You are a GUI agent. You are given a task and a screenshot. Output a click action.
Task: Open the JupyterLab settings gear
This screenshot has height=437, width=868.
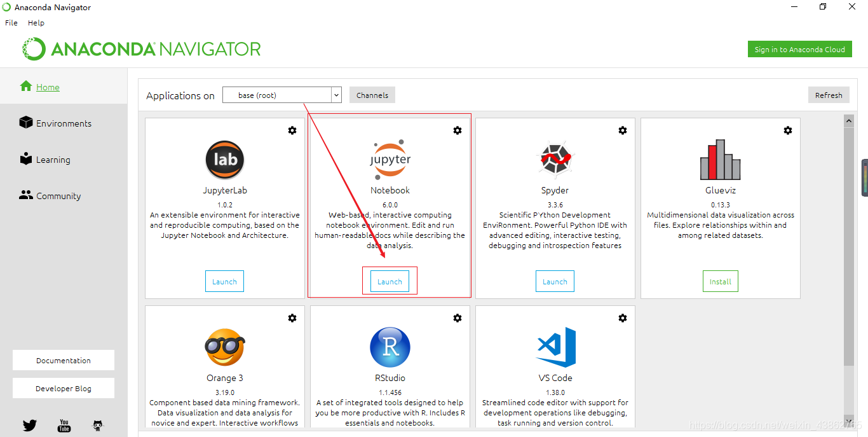[292, 130]
